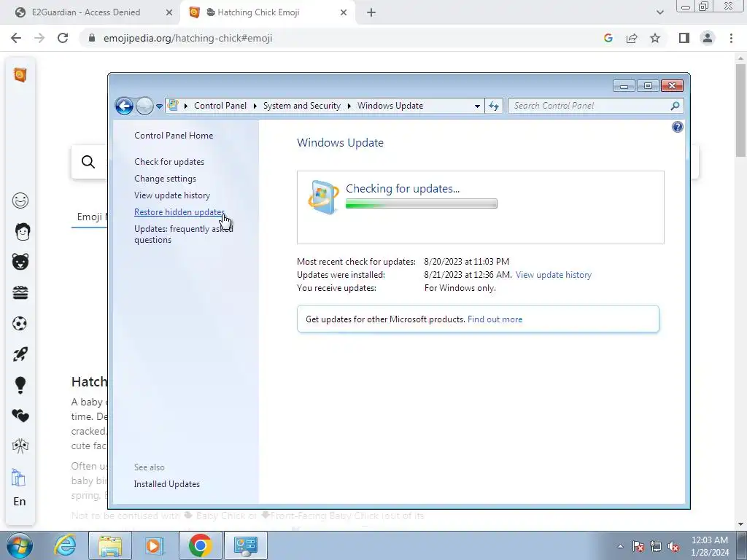
Task: Reload the emojipedia page
Action: pos(63,38)
